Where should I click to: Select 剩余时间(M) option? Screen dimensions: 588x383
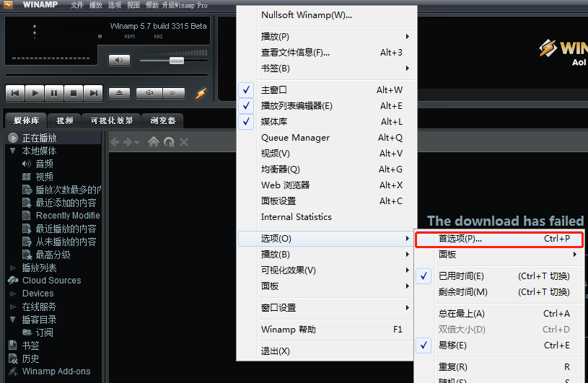499,292
